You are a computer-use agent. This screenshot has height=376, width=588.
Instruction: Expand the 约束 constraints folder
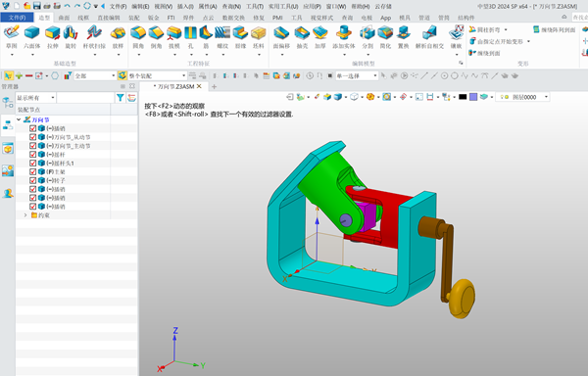(x=25, y=215)
